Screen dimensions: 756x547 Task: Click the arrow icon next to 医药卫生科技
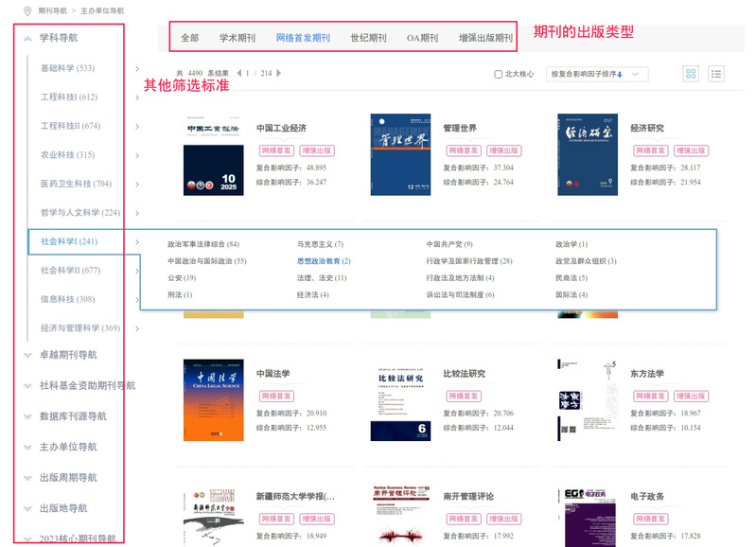point(137,184)
